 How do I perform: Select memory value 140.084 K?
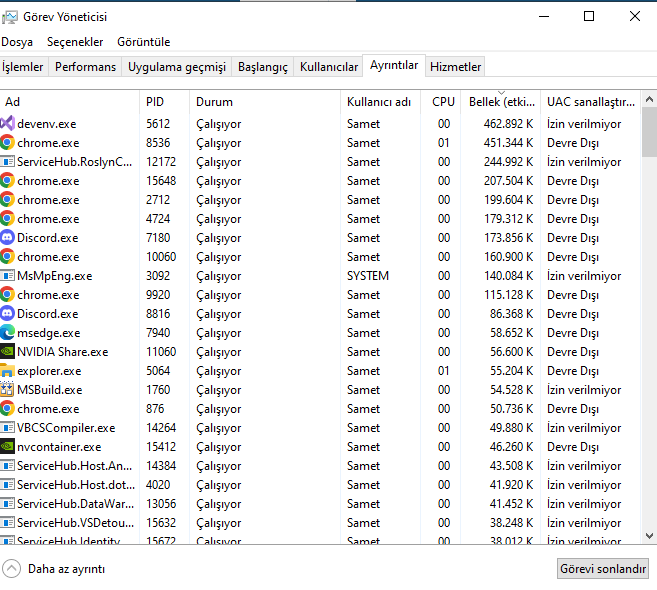tap(508, 276)
